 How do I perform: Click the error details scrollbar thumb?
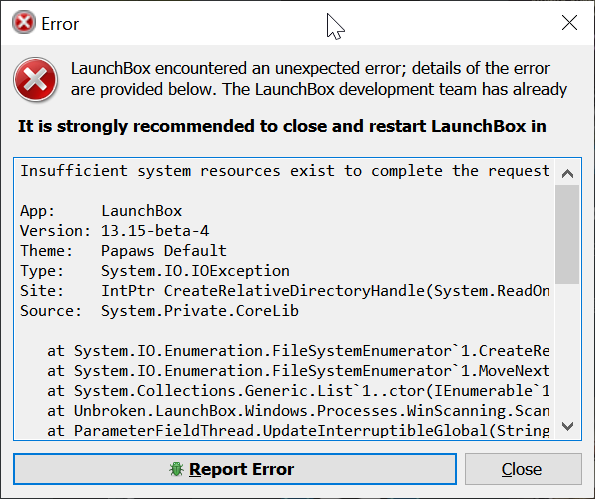pos(567,234)
